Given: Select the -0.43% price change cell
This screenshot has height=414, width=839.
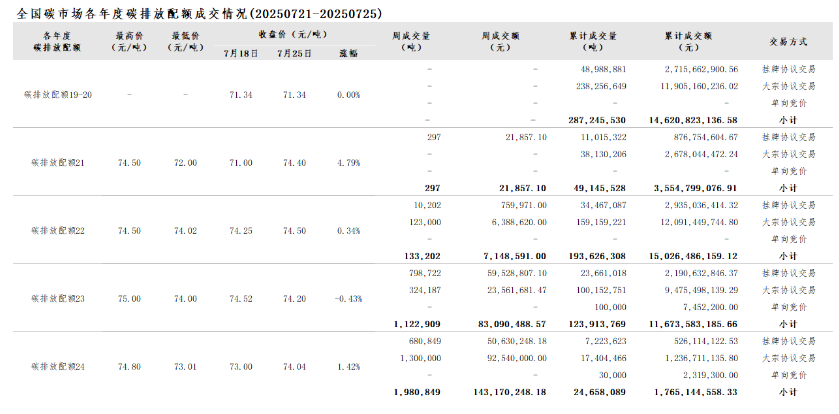Looking at the screenshot, I should point(348,298).
